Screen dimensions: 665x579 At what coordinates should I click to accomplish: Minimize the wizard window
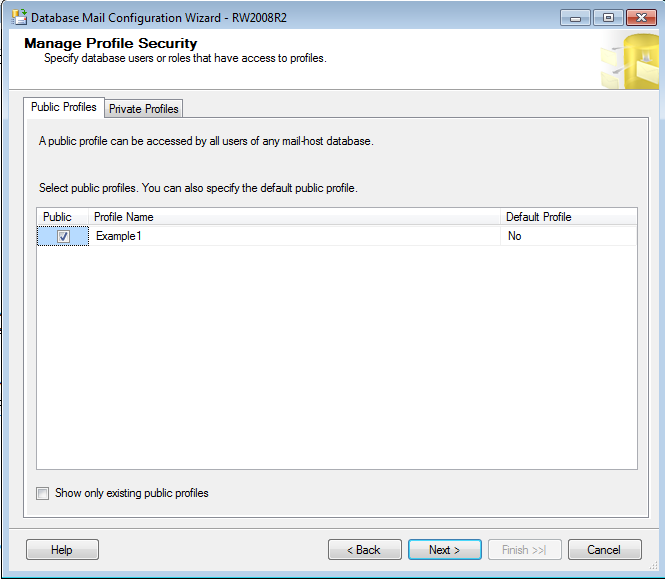[x=575, y=18]
